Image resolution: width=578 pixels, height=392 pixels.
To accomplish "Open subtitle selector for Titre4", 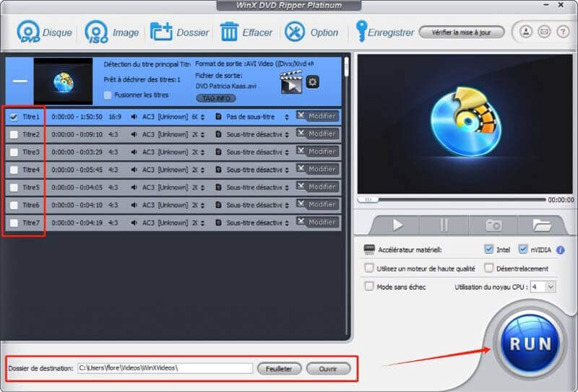I will tap(286, 170).
